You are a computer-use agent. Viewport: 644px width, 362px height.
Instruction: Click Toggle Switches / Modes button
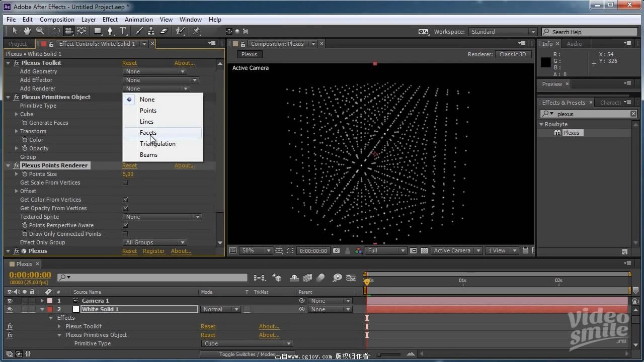click(247, 354)
